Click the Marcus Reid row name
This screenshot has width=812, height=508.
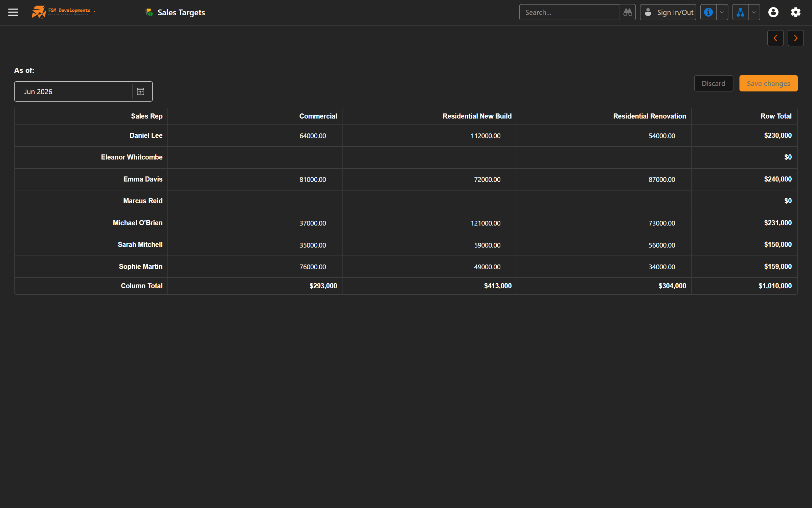143,201
